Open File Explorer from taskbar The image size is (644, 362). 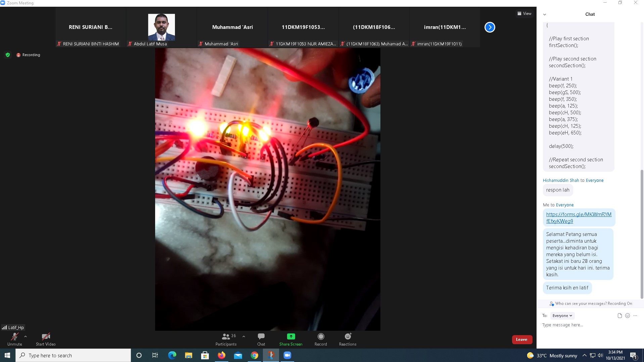[188, 355]
